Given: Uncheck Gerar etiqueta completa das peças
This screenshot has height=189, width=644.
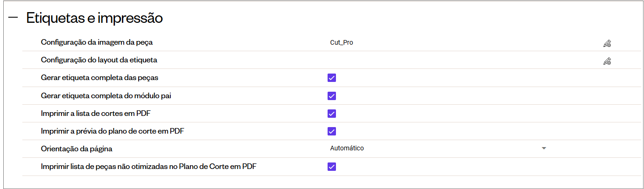Looking at the screenshot, I should tap(332, 78).
